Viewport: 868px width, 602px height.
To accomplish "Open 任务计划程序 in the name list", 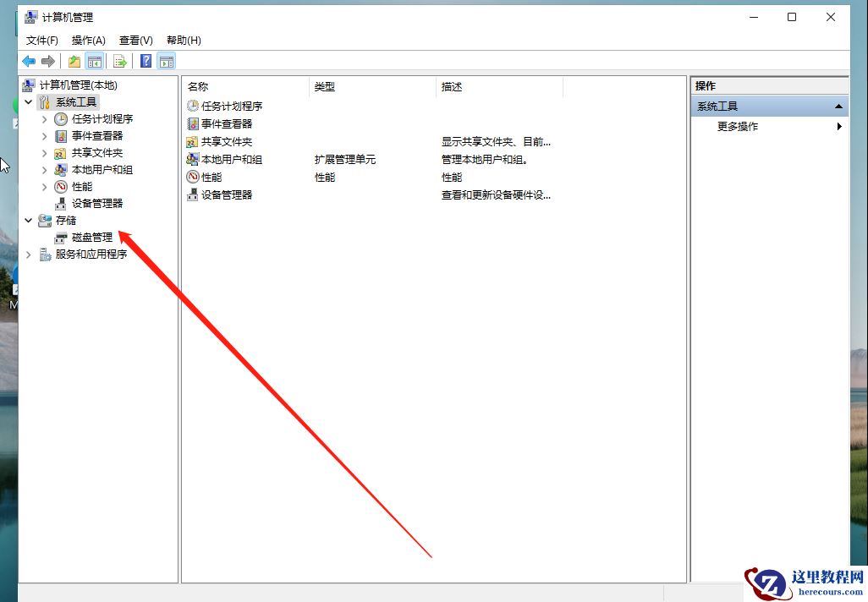I will (x=230, y=106).
